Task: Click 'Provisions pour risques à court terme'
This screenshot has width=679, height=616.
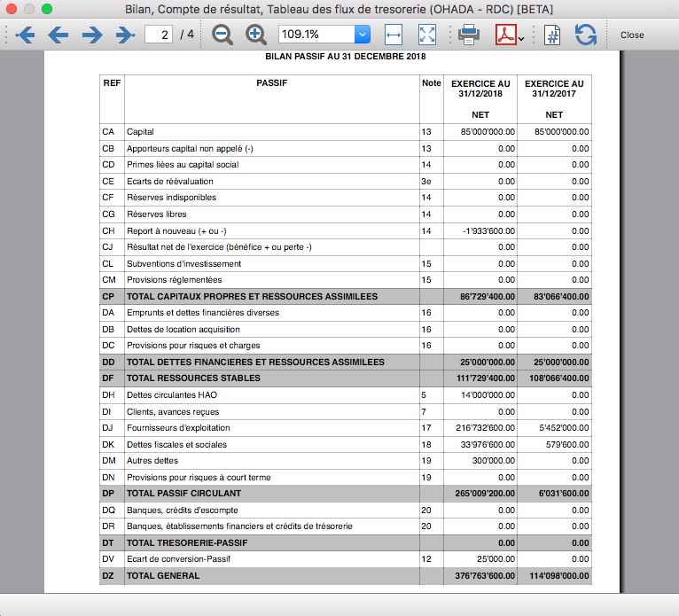Action: coord(199,478)
